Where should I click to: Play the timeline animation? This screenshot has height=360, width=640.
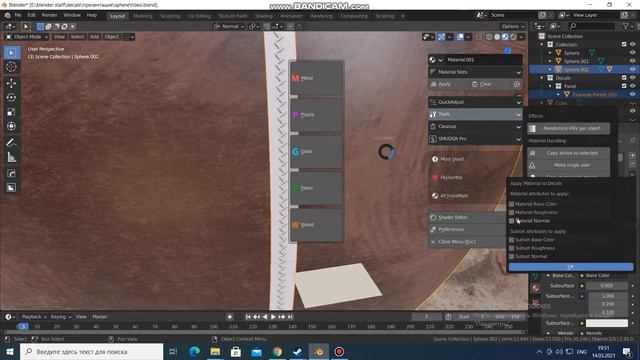click(273, 317)
